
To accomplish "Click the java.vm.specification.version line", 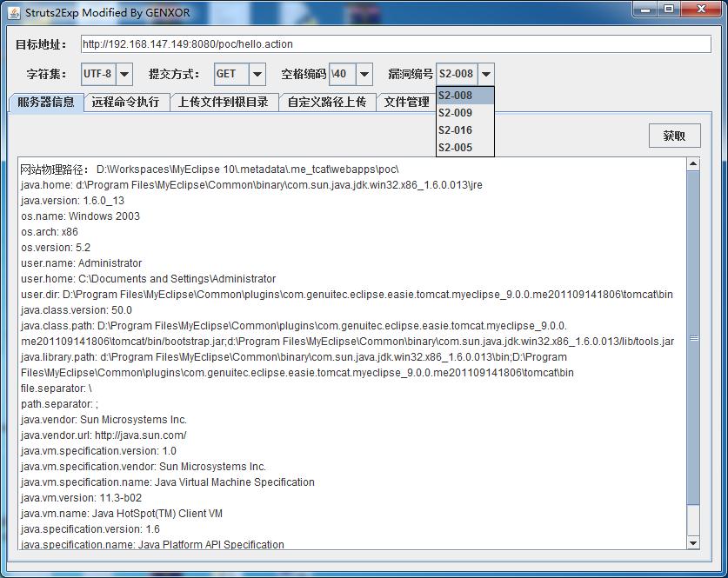I will click(x=98, y=451).
